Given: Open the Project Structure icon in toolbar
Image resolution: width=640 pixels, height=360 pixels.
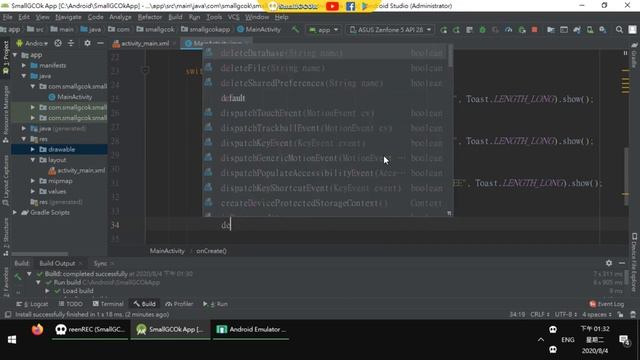Looking at the screenshot, I should point(551,30).
